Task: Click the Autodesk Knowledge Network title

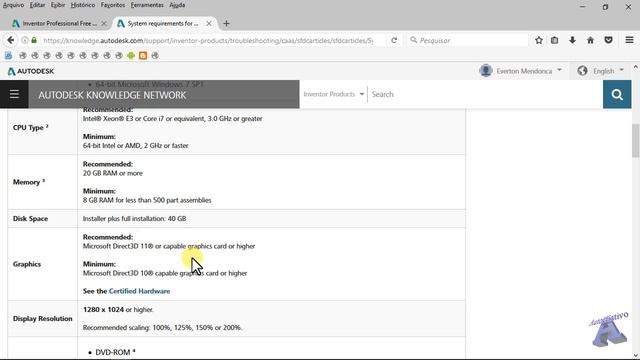Action: point(112,95)
